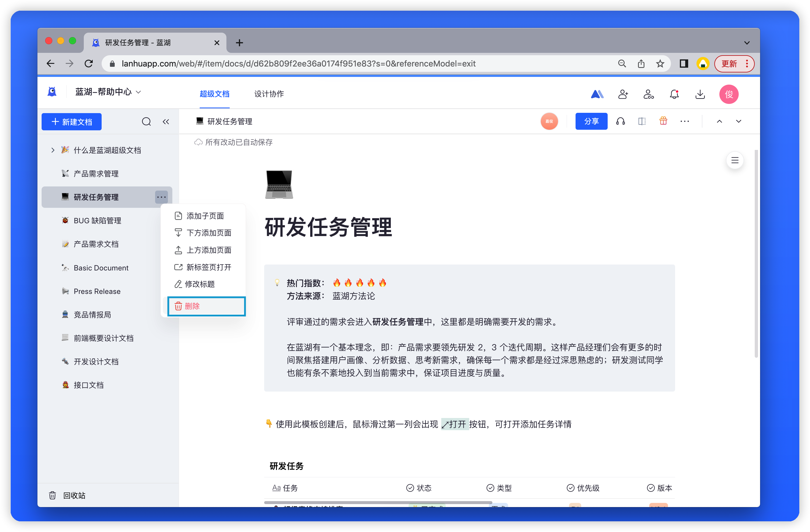
Task: Click the headphone support icon
Action: pyautogui.click(x=620, y=121)
